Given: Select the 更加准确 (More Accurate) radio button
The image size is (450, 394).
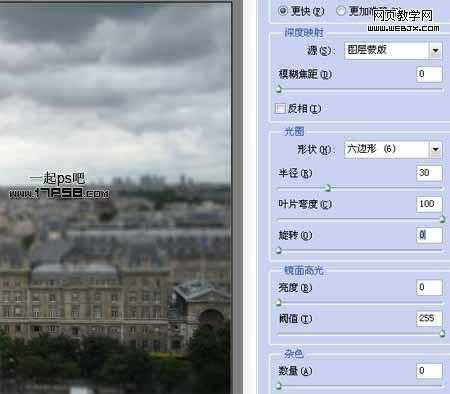Looking at the screenshot, I should [x=340, y=11].
